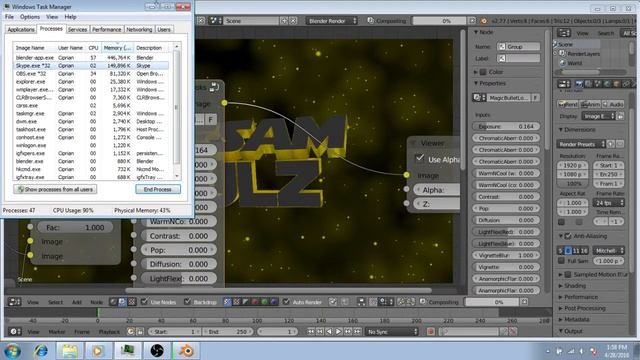Click Show processes from all users
The width and height of the screenshot is (640, 360).
tap(56, 189)
